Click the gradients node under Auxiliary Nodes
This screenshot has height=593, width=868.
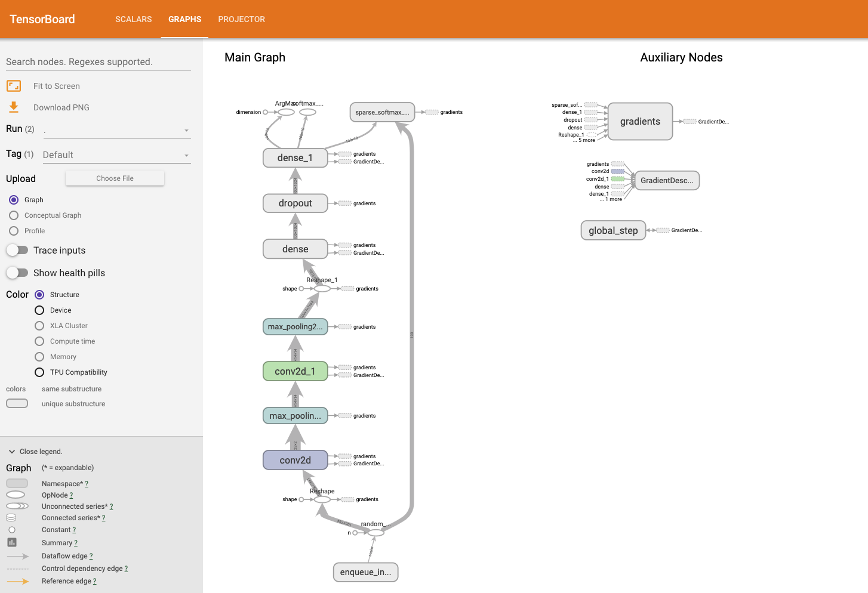[x=639, y=121]
